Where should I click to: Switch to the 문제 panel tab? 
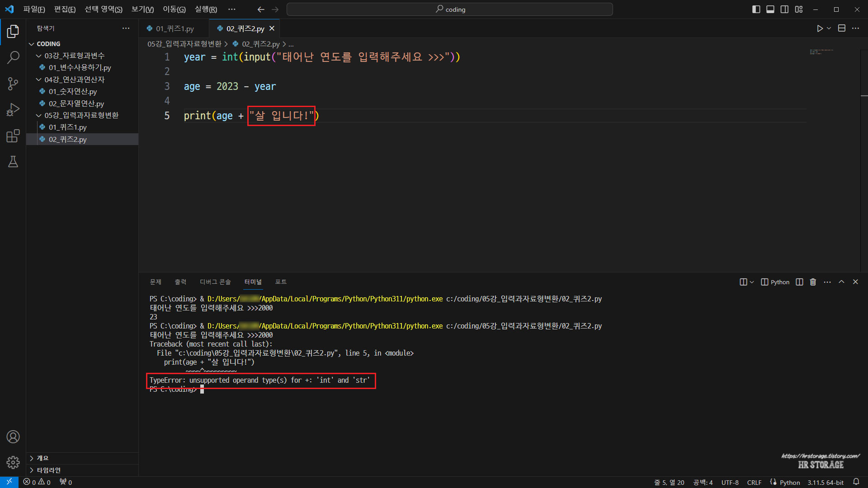pos(156,282)
